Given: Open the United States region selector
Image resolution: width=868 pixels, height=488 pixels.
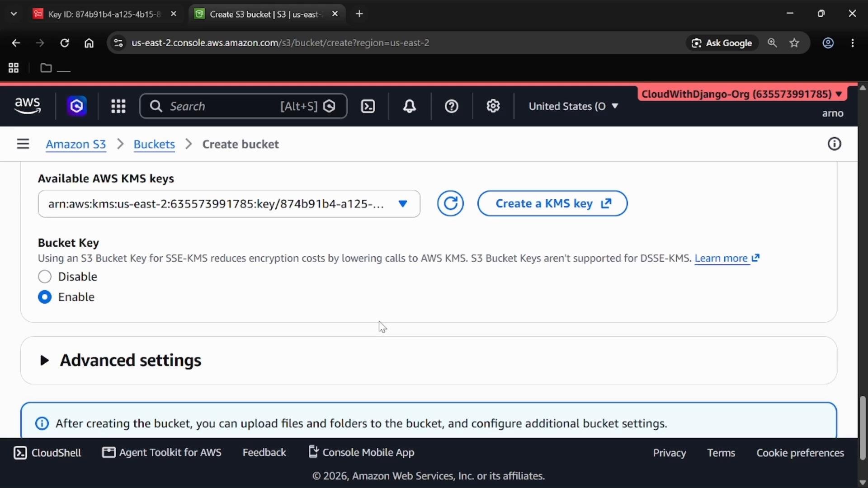Looking at the screenshot, I should (x=573, y=106).
